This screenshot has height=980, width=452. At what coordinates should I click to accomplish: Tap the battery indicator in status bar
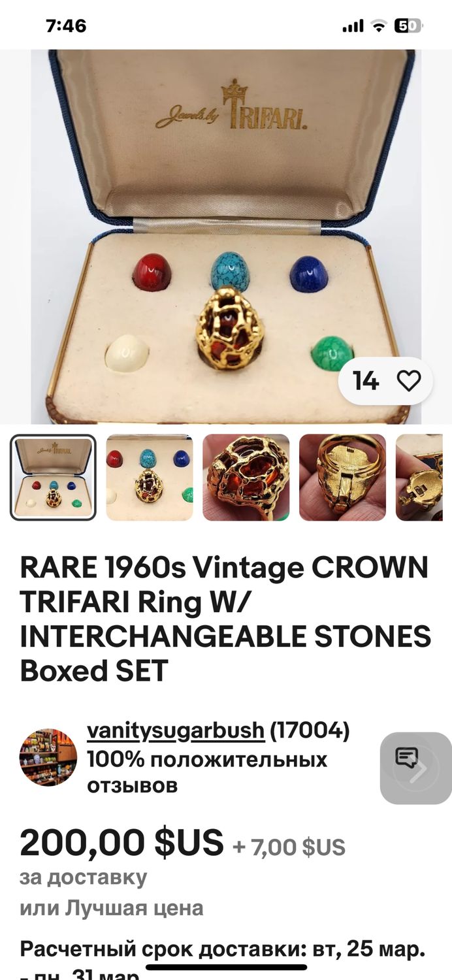tap(409, 26)
